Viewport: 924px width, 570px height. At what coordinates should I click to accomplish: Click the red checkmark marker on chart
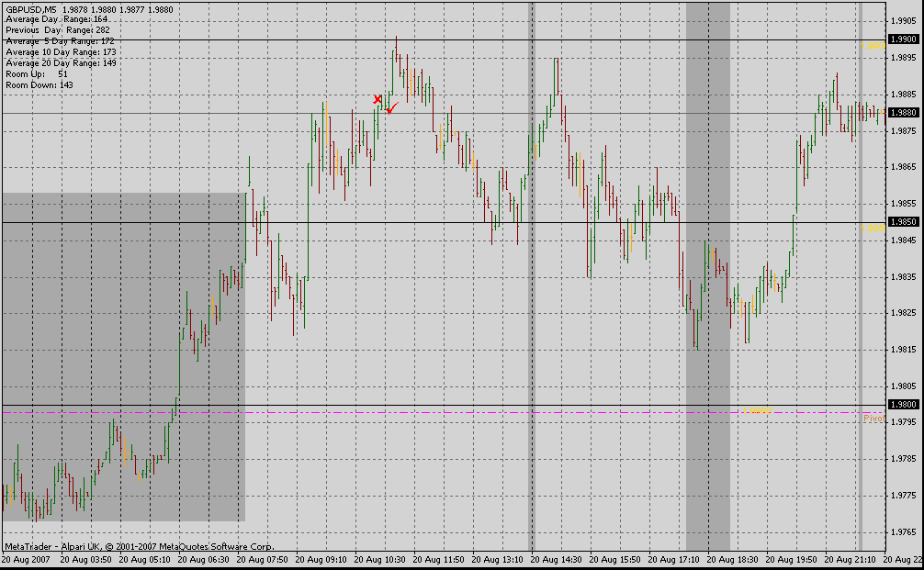[x=391, y=108]
